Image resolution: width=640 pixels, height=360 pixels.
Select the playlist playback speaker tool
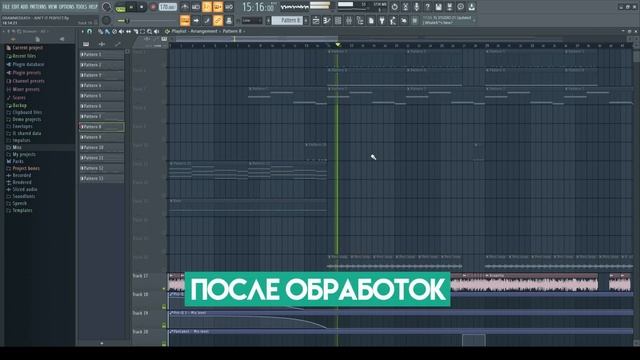pyautogui.click(x=156, y=31)
